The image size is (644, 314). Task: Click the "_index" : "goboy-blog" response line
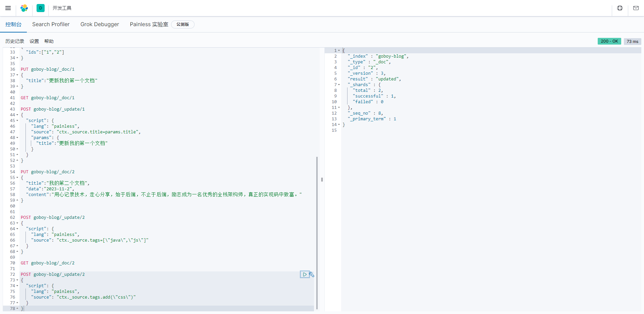(378, 56)
